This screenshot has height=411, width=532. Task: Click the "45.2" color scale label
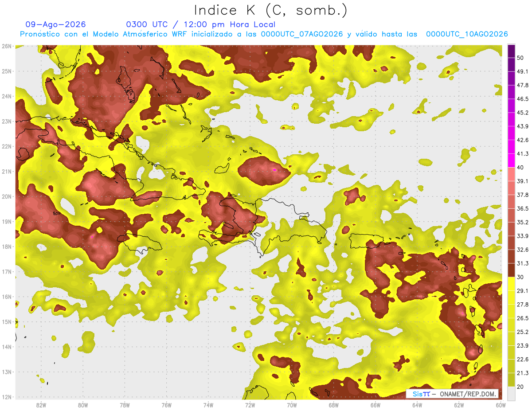[x=523, y=113]
